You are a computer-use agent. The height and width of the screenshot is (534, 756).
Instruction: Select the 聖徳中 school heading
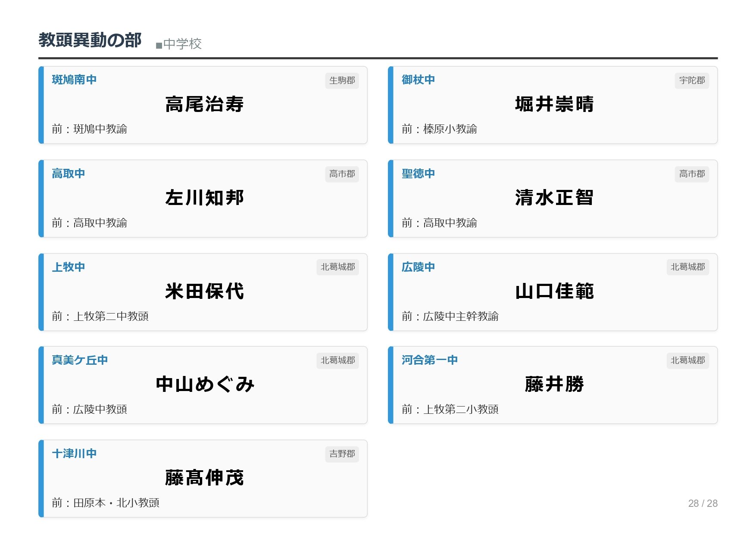pyautogui.click(x=418, y=174)
